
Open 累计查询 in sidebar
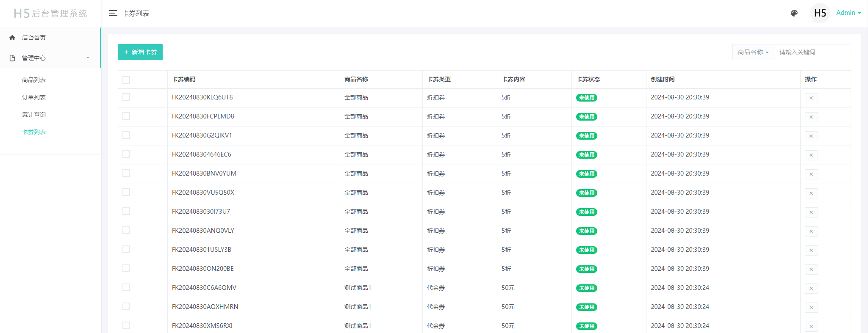point(34,115)
